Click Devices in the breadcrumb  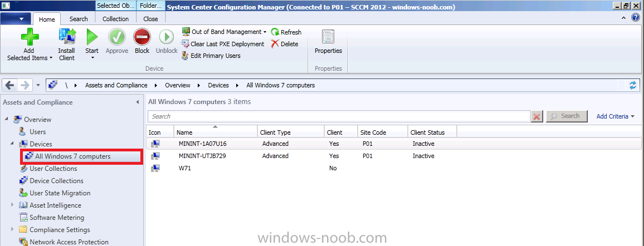pos(218,85)
